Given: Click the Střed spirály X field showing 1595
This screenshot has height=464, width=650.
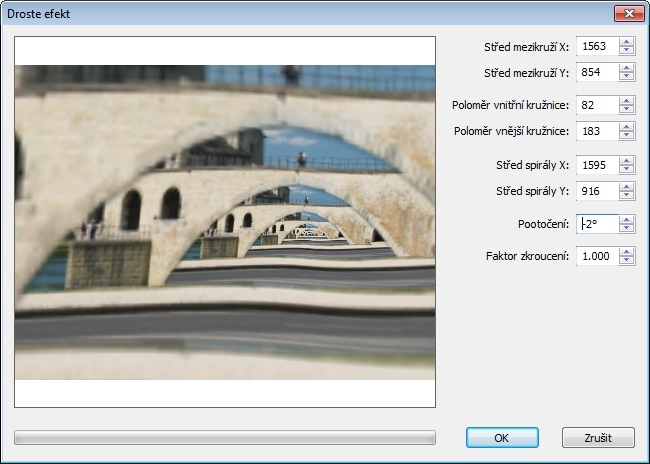Looking at the screenshot, I should tap(597, 165).
